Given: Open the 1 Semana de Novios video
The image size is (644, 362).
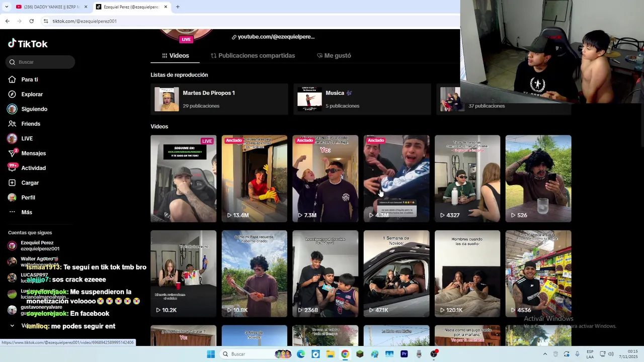Looking at the screenshot, I should (396, 274).
